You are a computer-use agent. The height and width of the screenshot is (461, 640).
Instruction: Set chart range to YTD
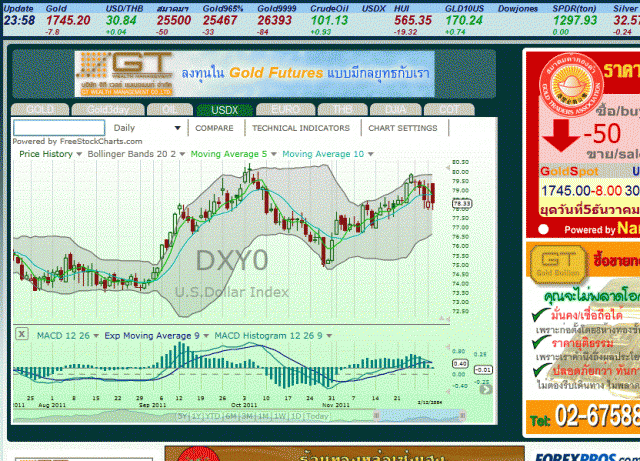(x=213, y=416)
